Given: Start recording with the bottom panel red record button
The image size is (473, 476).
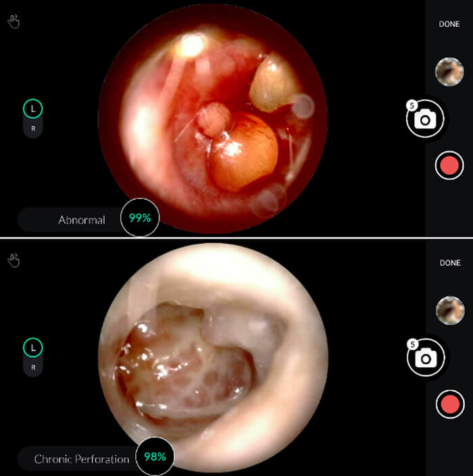Looking at the screenshot, I should [449, 405].
